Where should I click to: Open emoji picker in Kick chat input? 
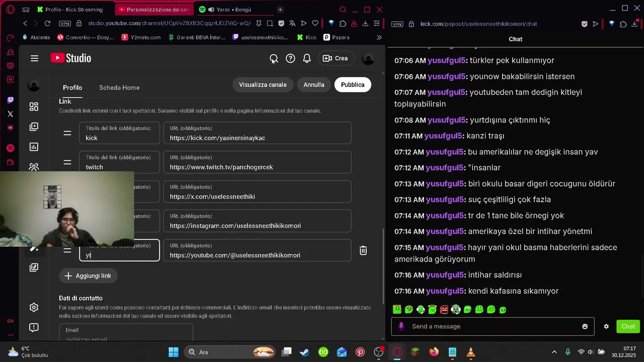pyautogui.click(x=585, y=326)
